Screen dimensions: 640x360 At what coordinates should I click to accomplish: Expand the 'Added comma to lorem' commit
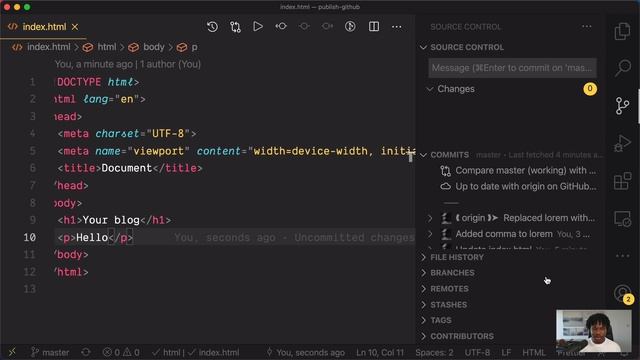pos(429,234)
